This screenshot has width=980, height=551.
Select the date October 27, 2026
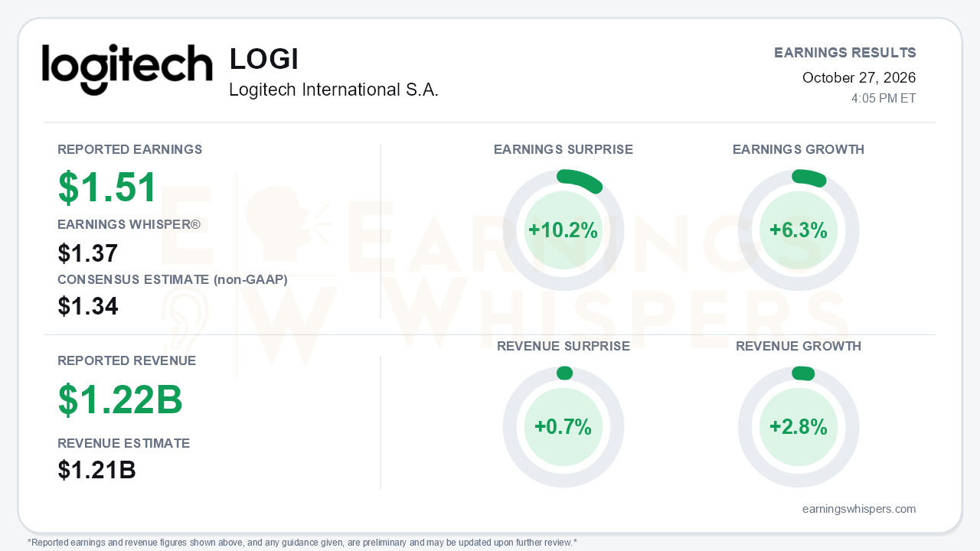pyautogui.click(x=859, y=77)
